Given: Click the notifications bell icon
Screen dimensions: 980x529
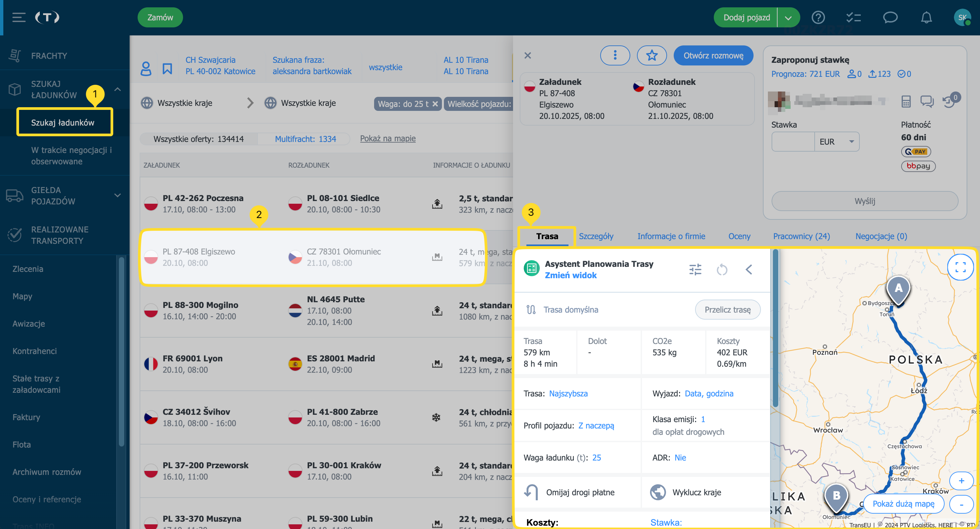Looking at the screenshot, I should click(x=926, y=17).
